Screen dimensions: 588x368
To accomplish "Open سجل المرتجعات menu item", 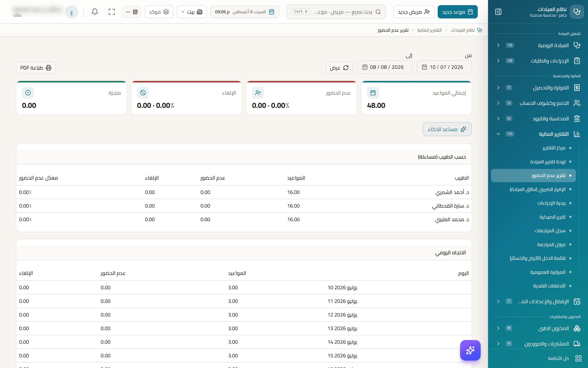I will (533, 231).
